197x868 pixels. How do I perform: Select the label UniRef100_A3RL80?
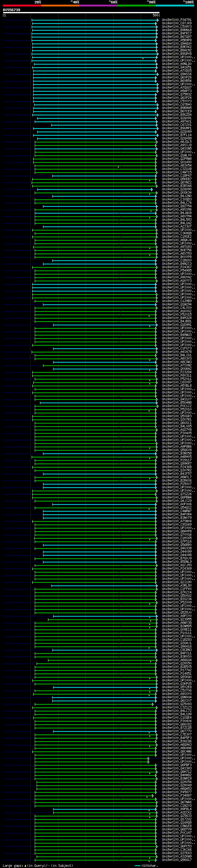coord(177,585)
